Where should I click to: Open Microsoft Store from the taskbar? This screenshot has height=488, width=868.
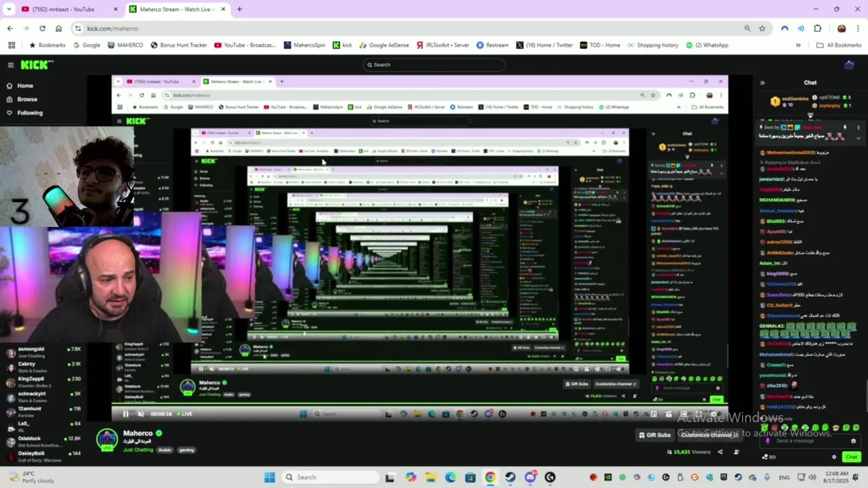click(470, 477)
